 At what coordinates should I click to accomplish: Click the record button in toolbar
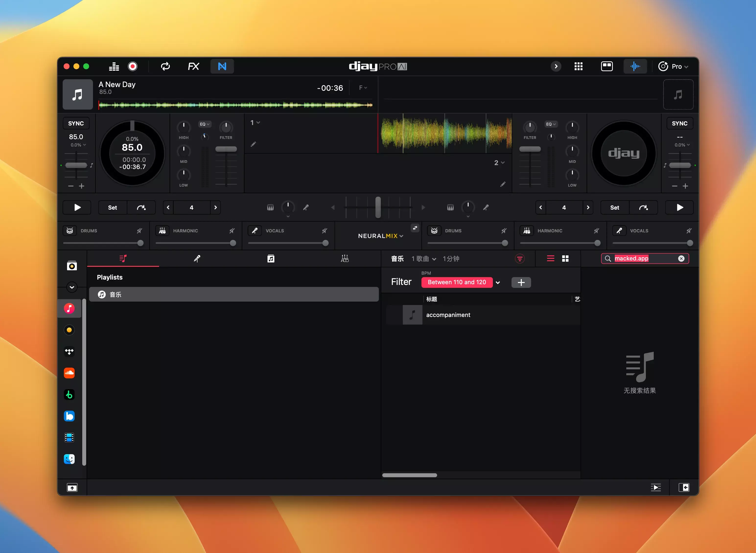pos(133,66)
